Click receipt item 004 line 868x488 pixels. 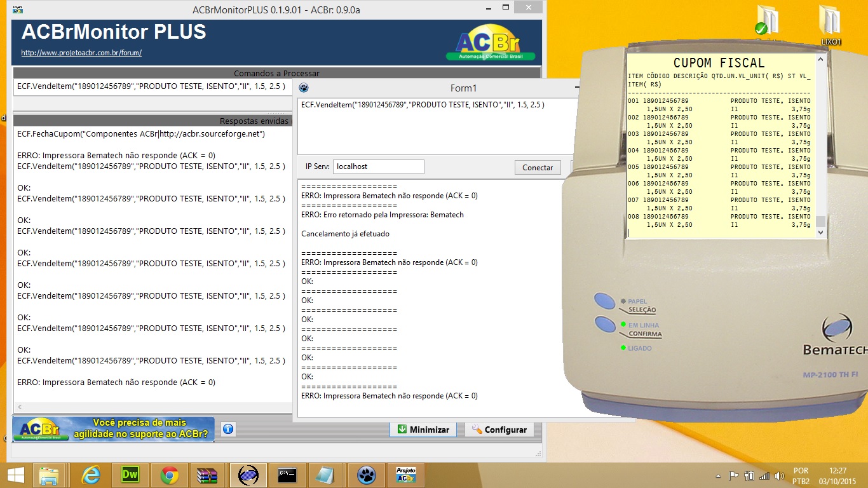tap(719, 151)
